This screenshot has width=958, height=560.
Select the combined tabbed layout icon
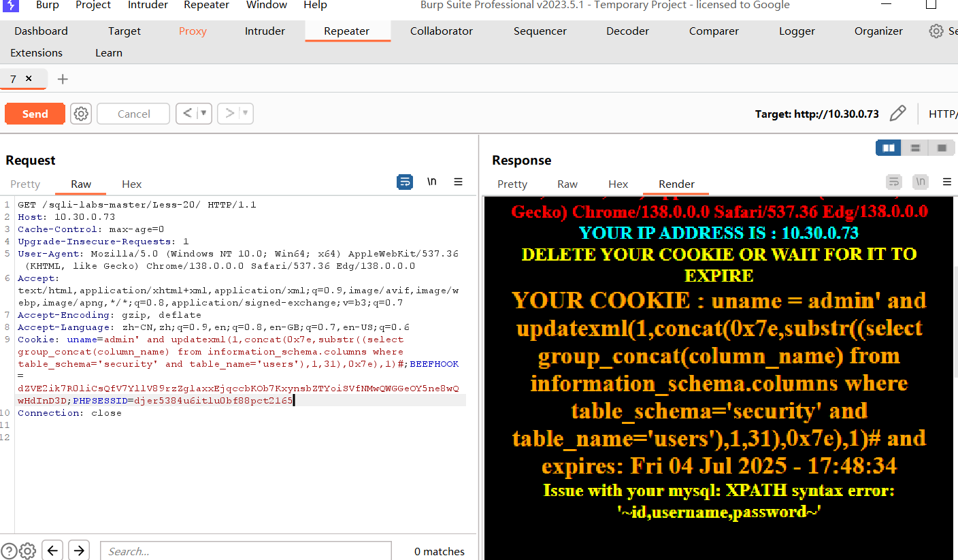pos(942,148)
